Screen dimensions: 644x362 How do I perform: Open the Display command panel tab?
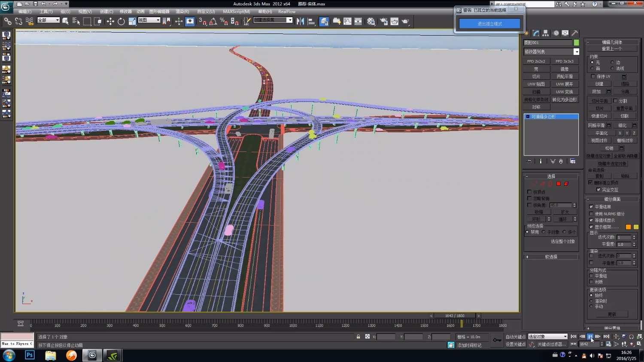pos(565,33)
